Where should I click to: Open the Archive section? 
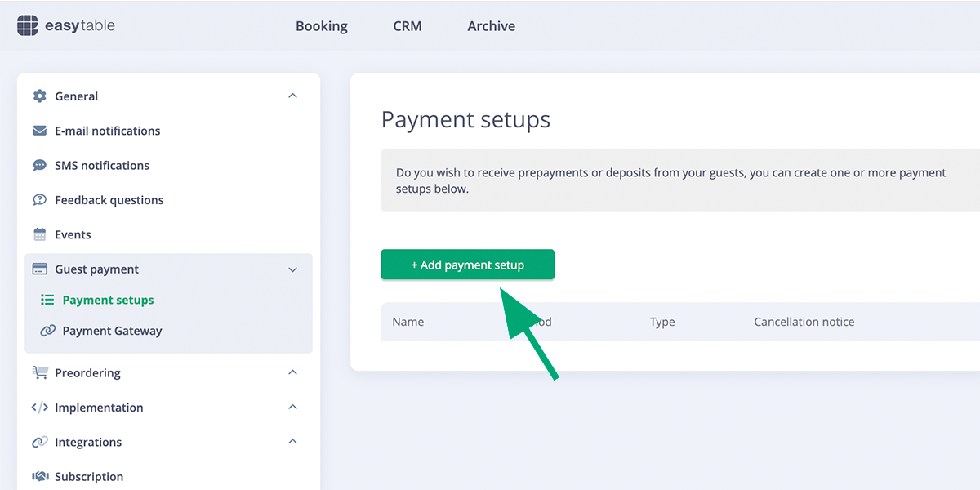point(491,25)
